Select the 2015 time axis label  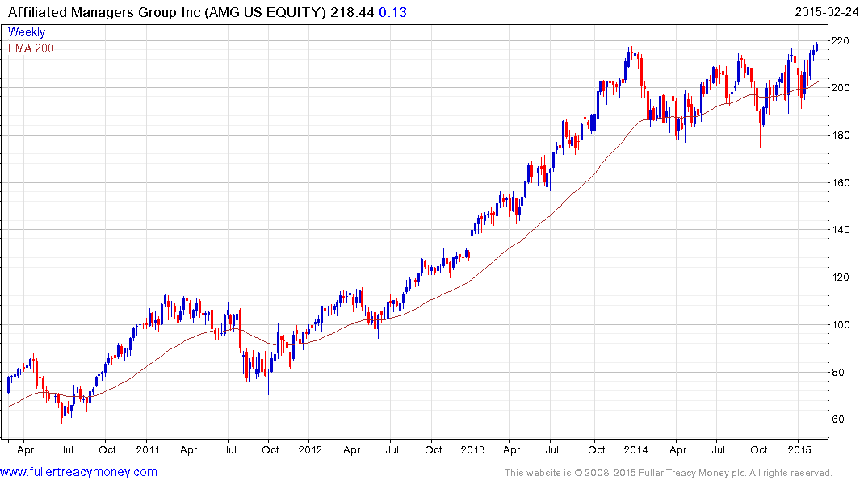point(799,449)
